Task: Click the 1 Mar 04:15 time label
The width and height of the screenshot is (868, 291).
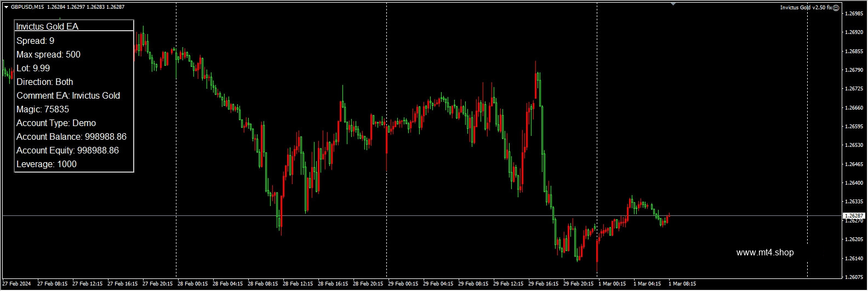Action: (648, 284)
